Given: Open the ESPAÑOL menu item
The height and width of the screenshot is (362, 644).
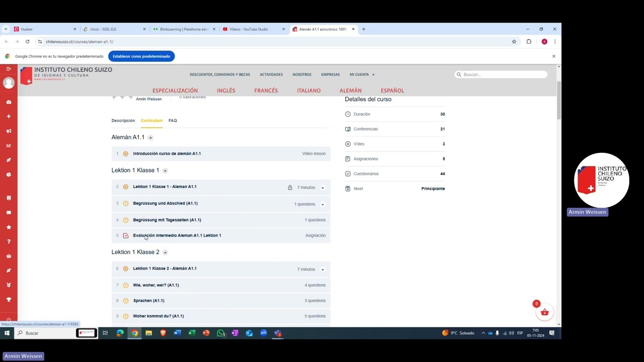Looking at the screenshot, I should [392, 90].
